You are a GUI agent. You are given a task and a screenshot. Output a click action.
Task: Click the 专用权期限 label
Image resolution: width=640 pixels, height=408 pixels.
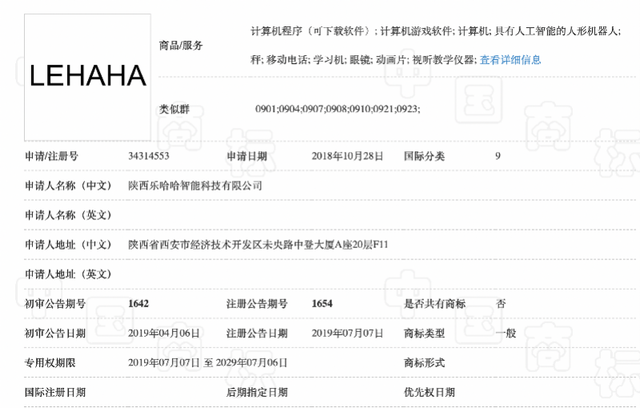pyautogui.click(x=50, y=362)
